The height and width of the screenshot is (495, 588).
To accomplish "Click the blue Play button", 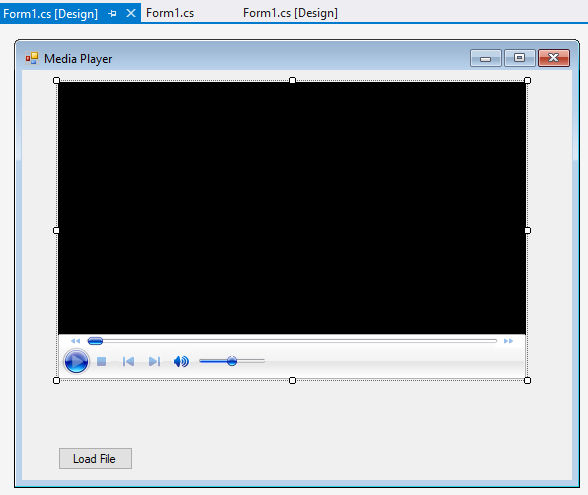I will (x=76, y=362).
